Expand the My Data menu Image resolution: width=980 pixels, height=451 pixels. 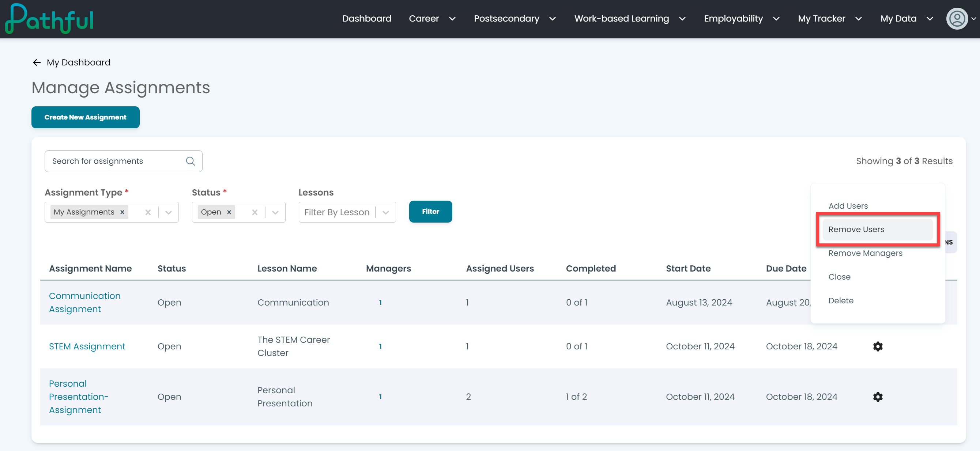[907, 19]
